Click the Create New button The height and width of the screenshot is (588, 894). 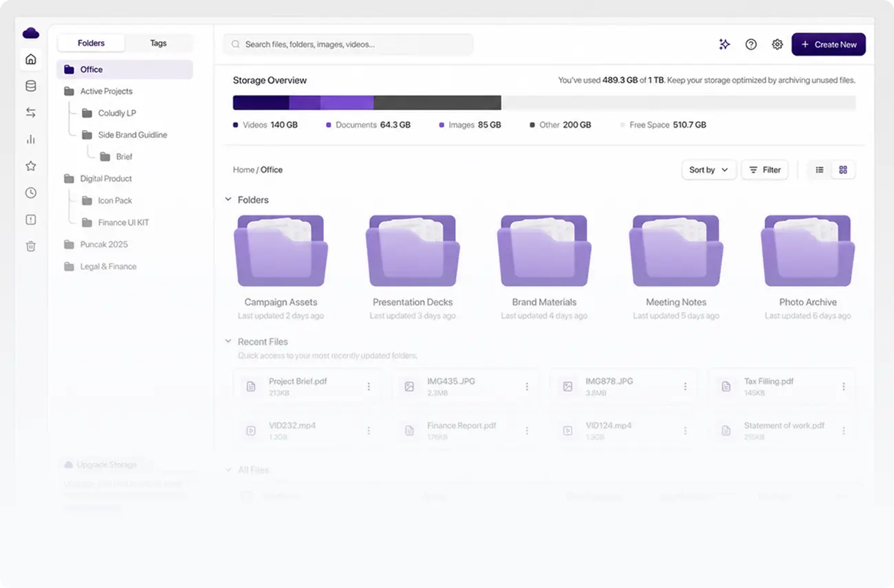(x=829, y=44)
